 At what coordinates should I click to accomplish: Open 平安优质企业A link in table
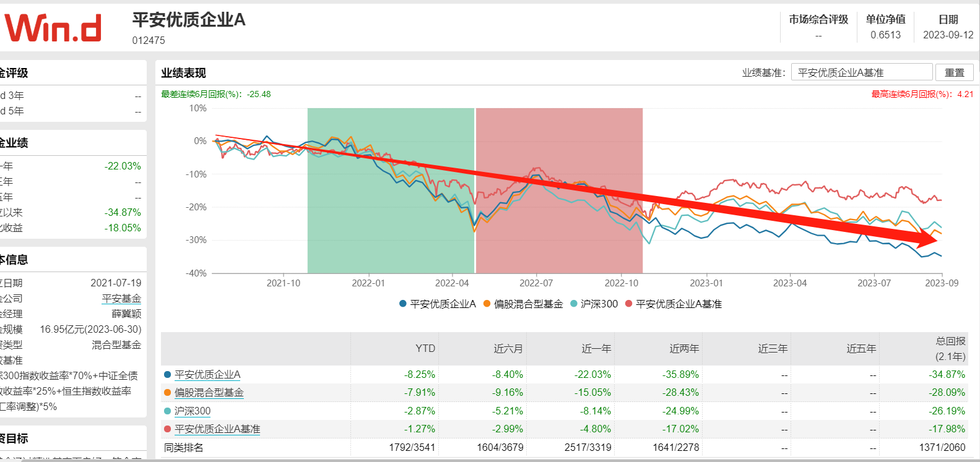coord(207,375)
